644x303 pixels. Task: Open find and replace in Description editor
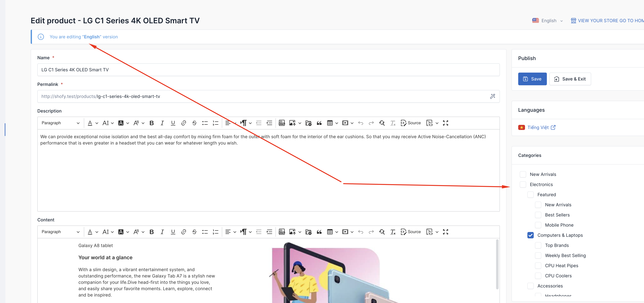(382, 123)
